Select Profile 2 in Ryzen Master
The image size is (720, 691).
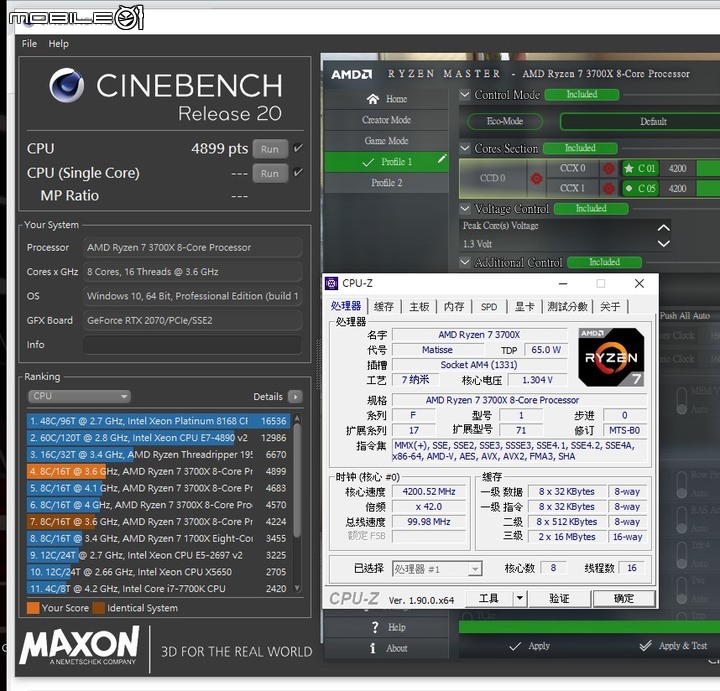[x=386, y=183]
